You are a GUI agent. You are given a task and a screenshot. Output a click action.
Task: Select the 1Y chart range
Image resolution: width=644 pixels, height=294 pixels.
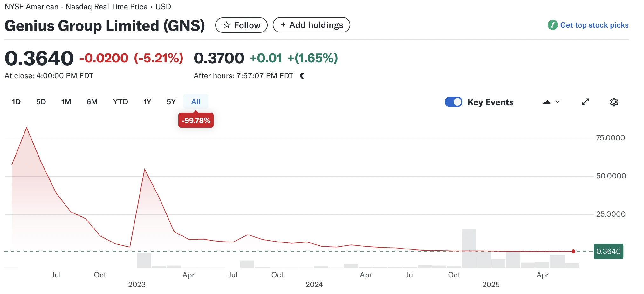147,102
